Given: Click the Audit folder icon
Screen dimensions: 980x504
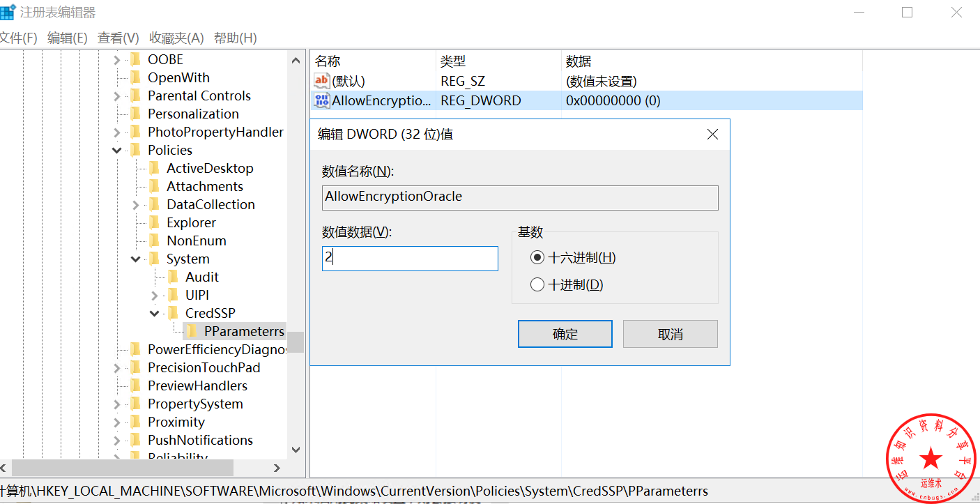Looking at the screenshot, I should [x=173, y=277].
